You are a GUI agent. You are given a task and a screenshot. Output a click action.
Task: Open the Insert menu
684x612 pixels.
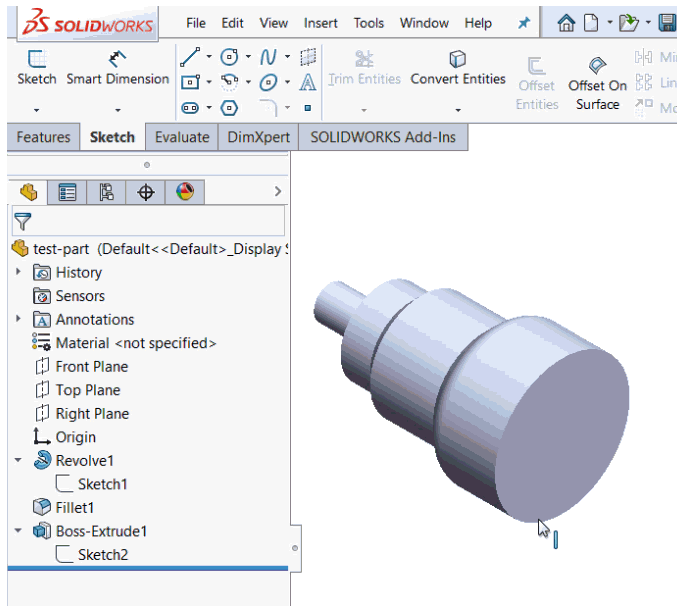321,23
